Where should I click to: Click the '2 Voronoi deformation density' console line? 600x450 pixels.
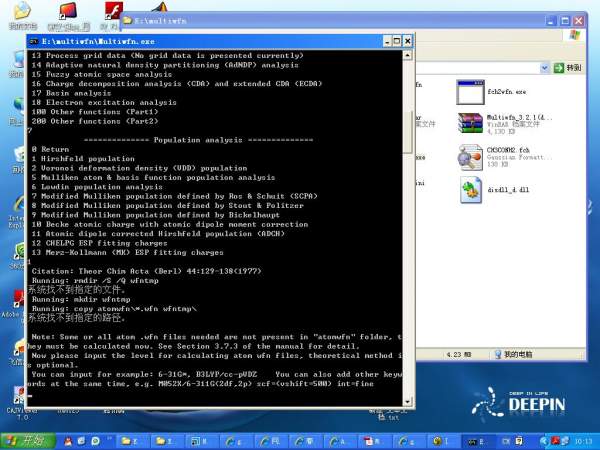(x=139, y=168)
